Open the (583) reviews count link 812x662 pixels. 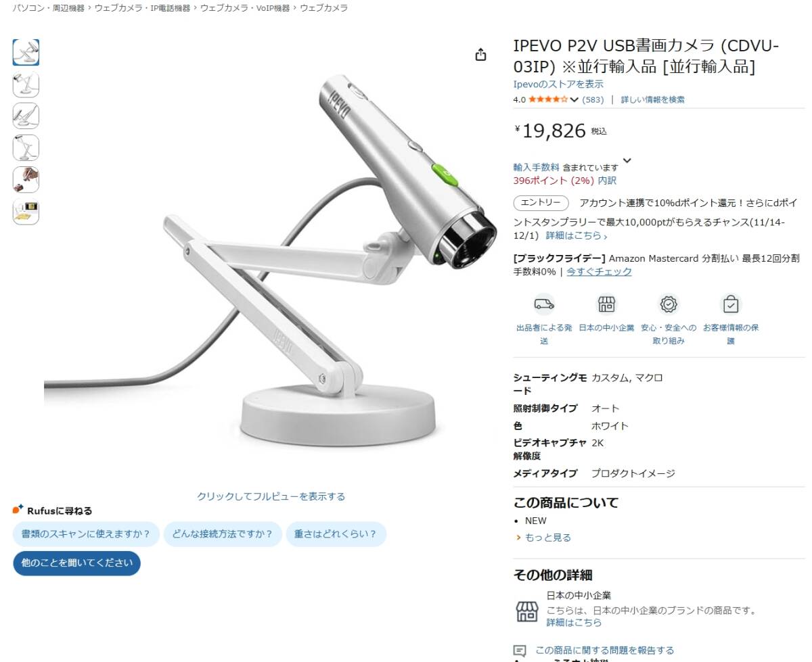[593, 100]
